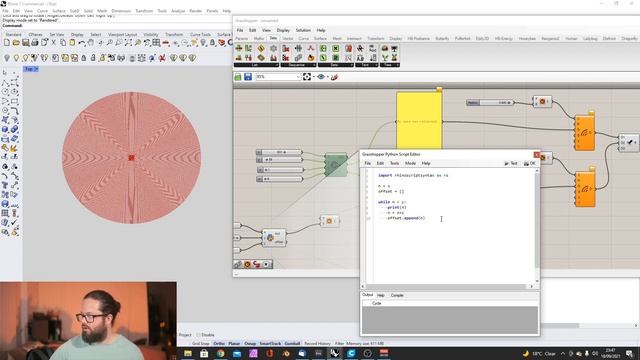Toggle Planar in Rhino status bar

click(x=234, y=344)
